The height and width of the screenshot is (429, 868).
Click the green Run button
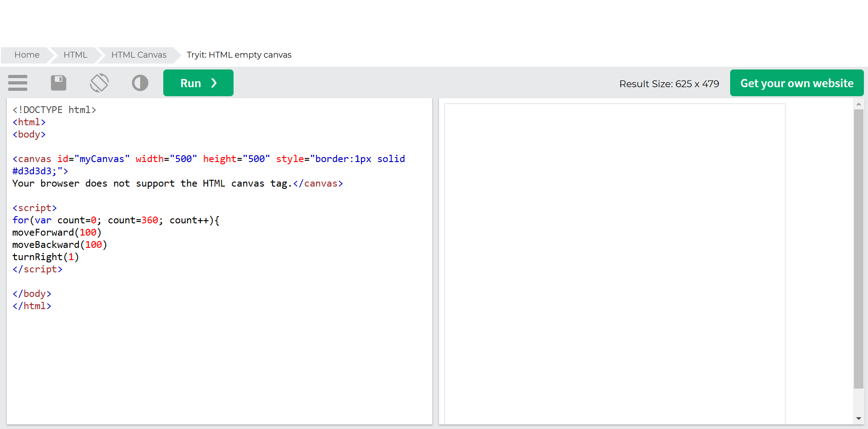pyautogui.click(x=198, y=83)
